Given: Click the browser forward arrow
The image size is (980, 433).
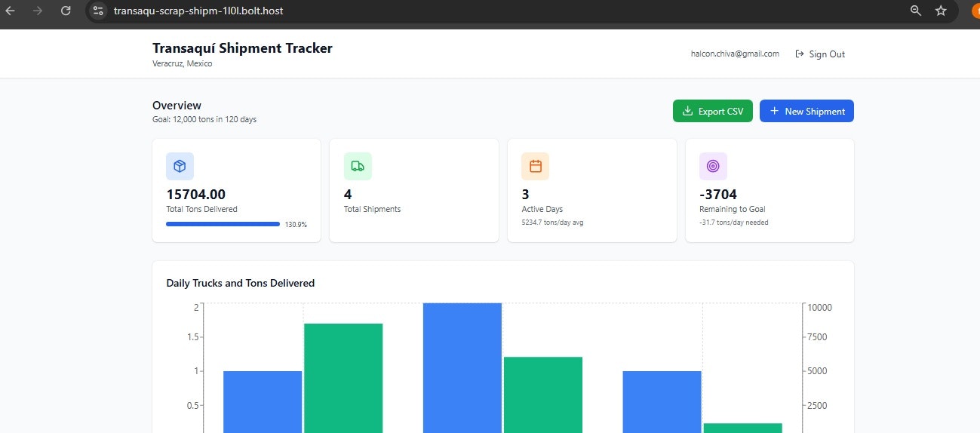Looking at the screenshot, I should pos(38,11).
